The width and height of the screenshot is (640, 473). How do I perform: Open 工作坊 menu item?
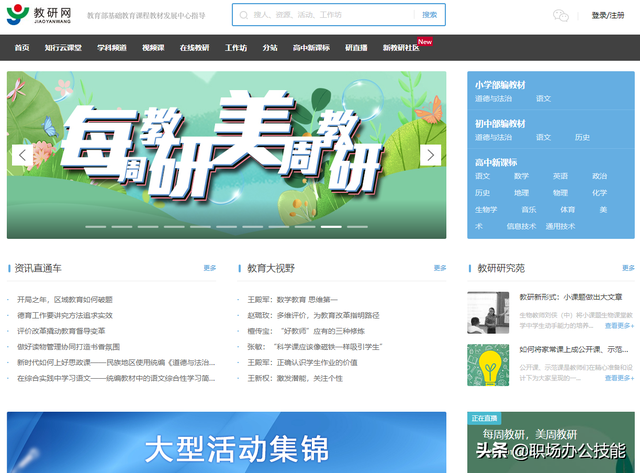pos(236,48)
